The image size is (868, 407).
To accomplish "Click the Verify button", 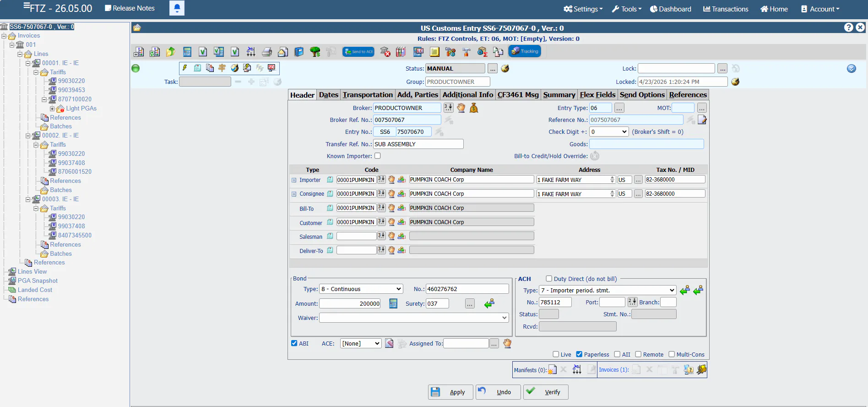I will 546,392.
